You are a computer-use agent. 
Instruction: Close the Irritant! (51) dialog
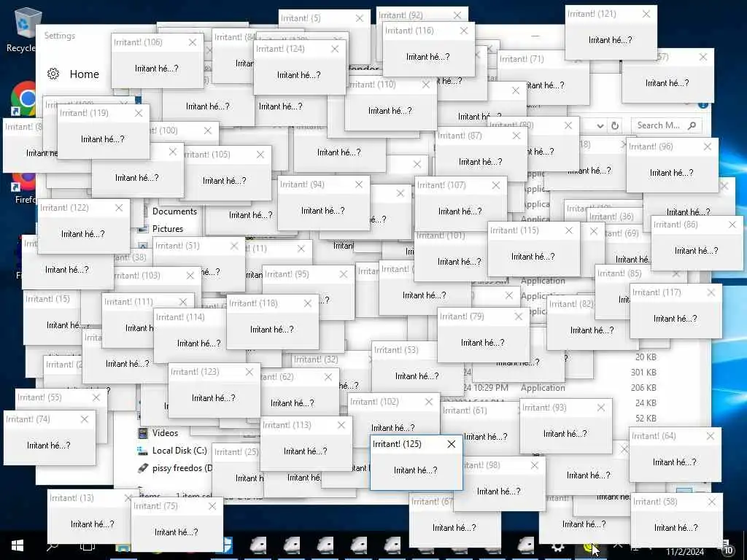[x=234, y=246]
